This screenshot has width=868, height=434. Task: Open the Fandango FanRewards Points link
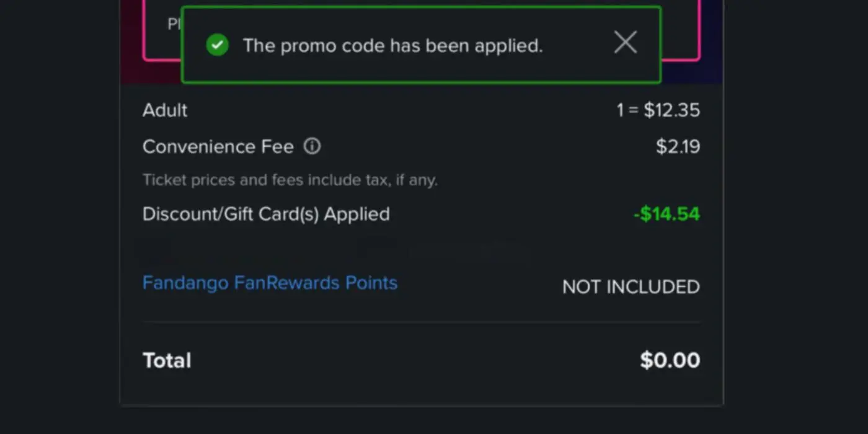270,283
